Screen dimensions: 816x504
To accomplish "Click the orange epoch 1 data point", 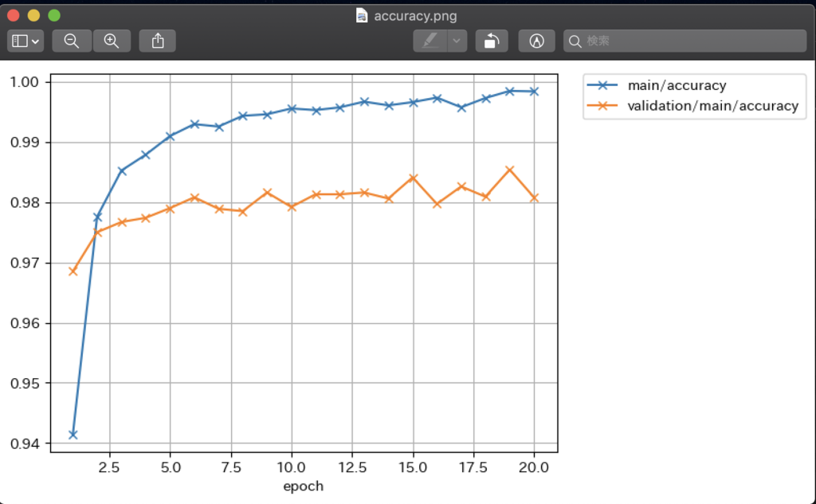I will tap(73, 272).
